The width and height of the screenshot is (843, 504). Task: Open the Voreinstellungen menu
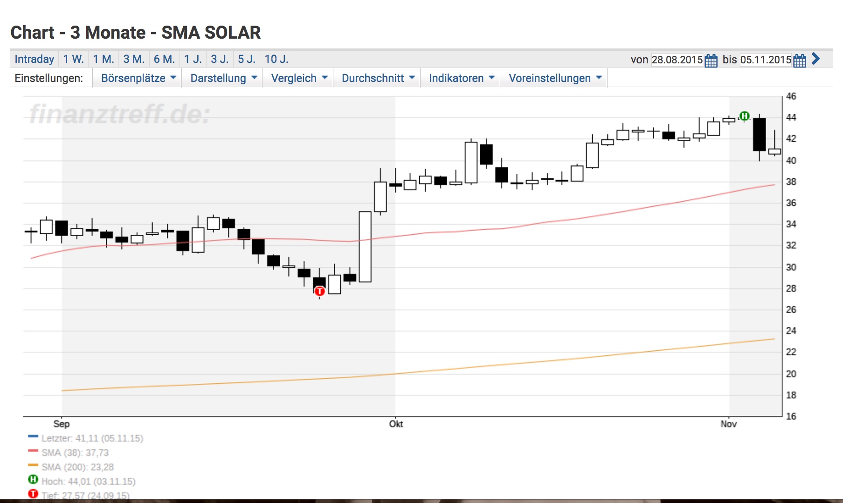click(553, 78)
